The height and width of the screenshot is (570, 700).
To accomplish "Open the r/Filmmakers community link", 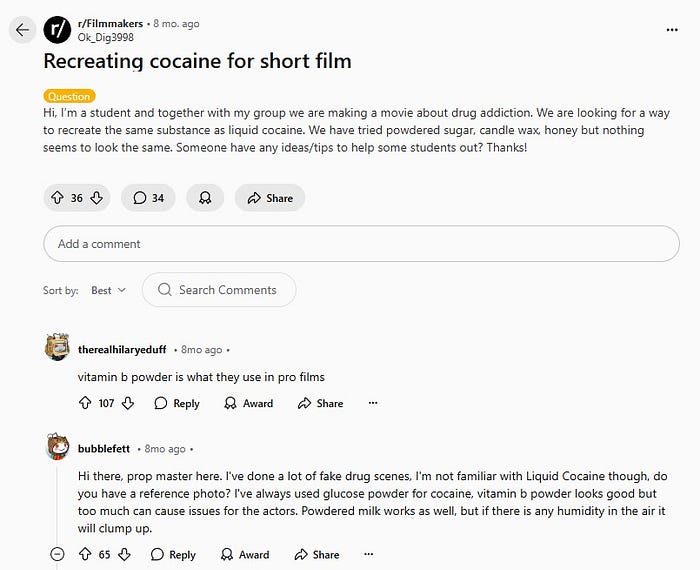I will (x=109, y=22).
